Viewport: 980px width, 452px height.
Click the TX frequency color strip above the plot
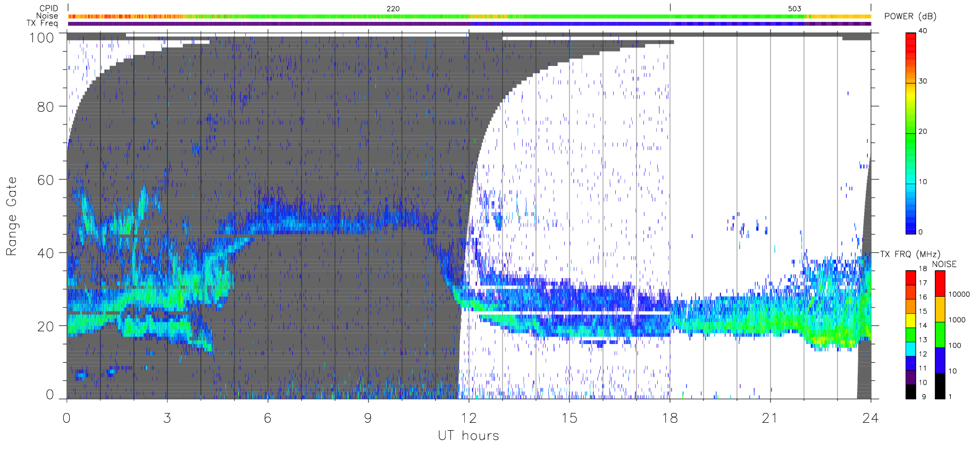[470, 23]
